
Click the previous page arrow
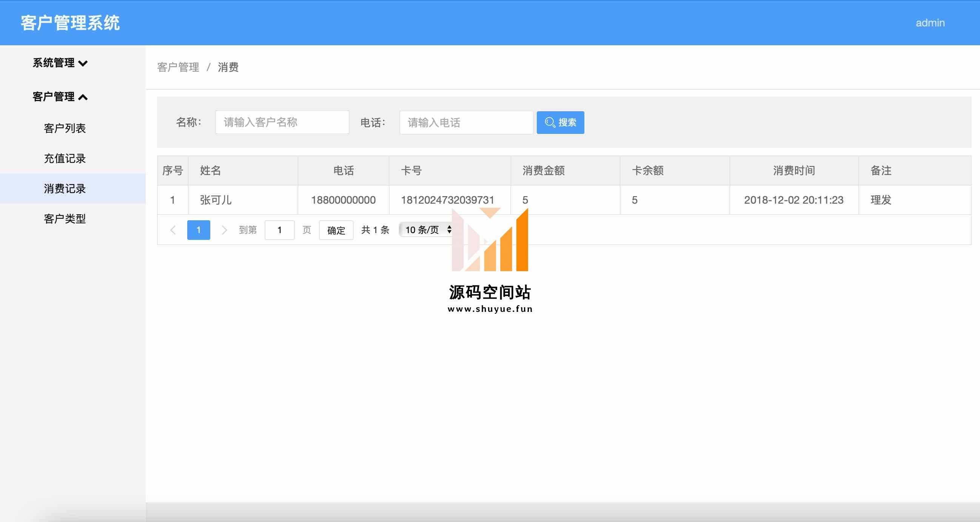(x=173, y=230)
